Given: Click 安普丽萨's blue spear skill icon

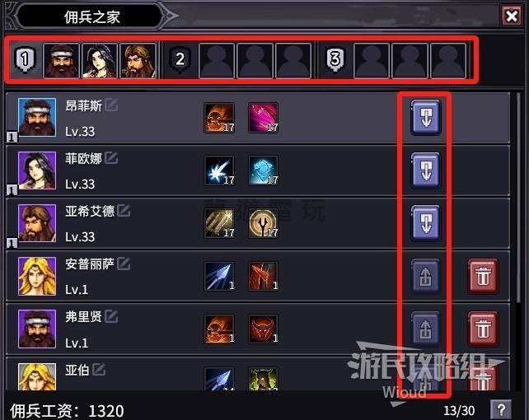Looking at the screenshot, I should click(219, 276).
